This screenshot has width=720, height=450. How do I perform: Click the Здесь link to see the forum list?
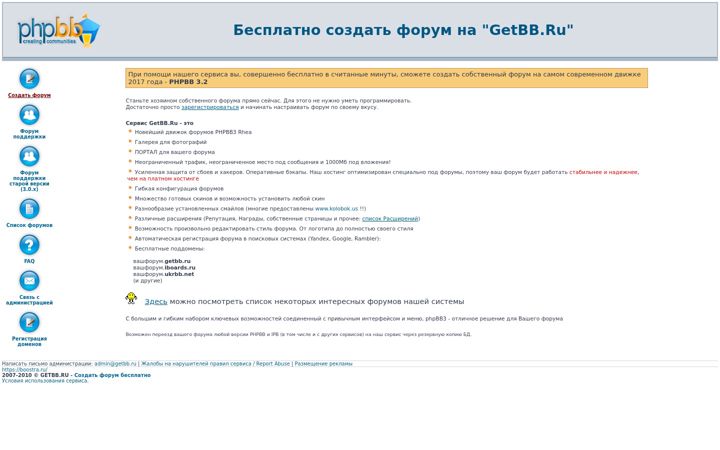pos(156,302)
